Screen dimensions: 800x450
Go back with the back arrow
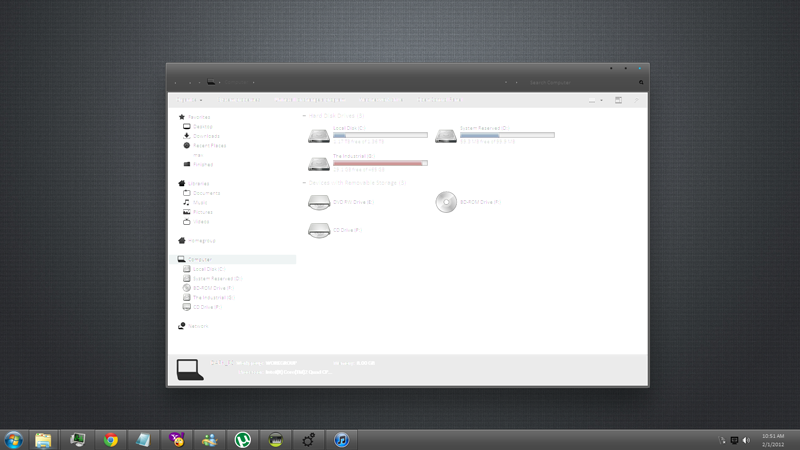[x=176, y=82]
